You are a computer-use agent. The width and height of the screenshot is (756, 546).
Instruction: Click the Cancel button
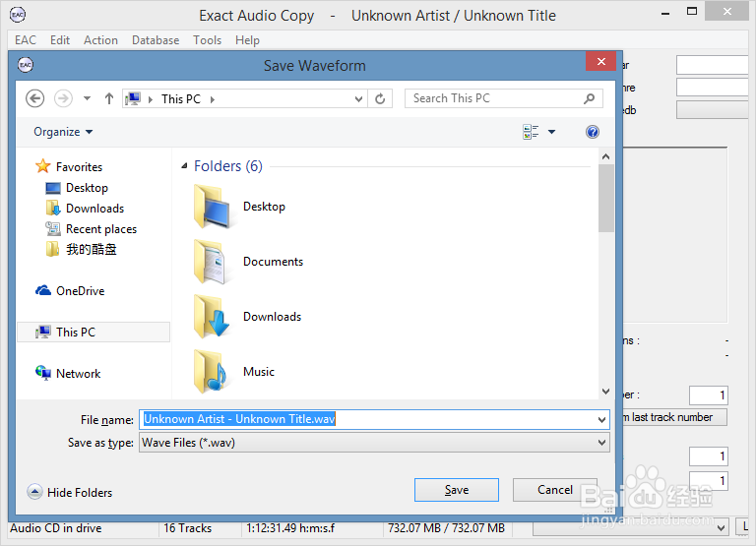point(555,490)
